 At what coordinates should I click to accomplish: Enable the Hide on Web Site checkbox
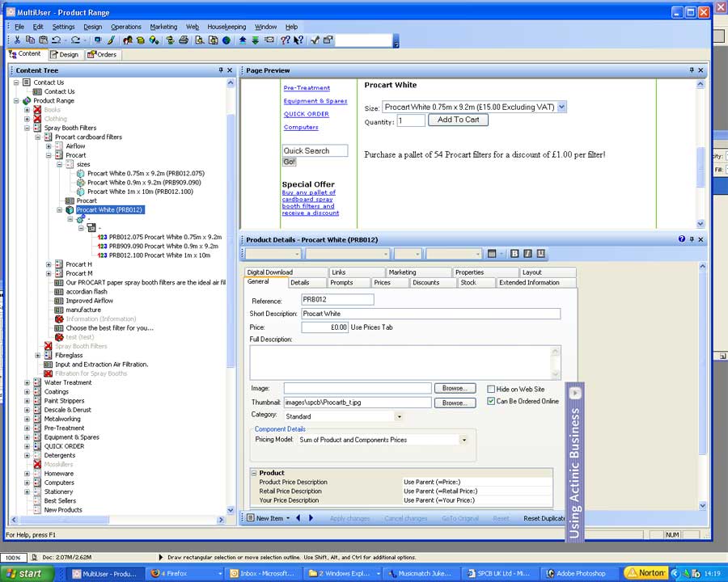[x=491, y=389]
